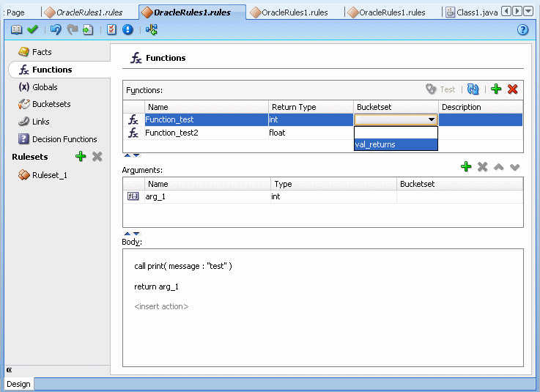Select Ruleset_1 in the Rulesets list
Screen dimensions: 540x392
click(x=42, y=175)
